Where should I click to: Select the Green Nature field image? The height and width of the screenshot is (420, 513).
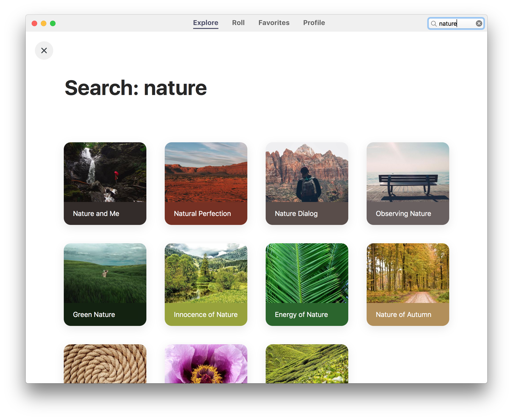point(105,273)
